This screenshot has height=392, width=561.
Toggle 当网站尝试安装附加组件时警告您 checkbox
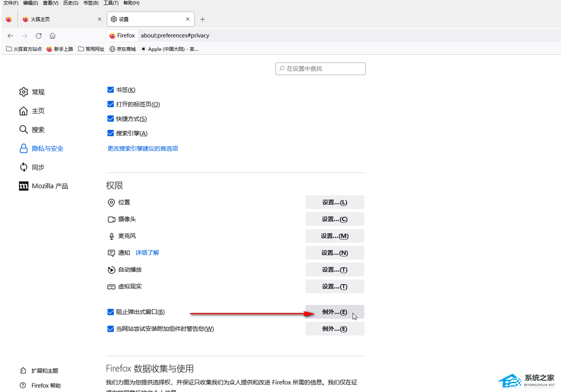(x=110, y=329)
